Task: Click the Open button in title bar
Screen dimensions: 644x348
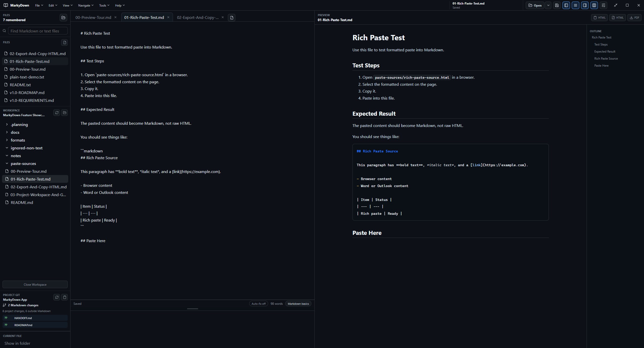Action: pos(535,5)
